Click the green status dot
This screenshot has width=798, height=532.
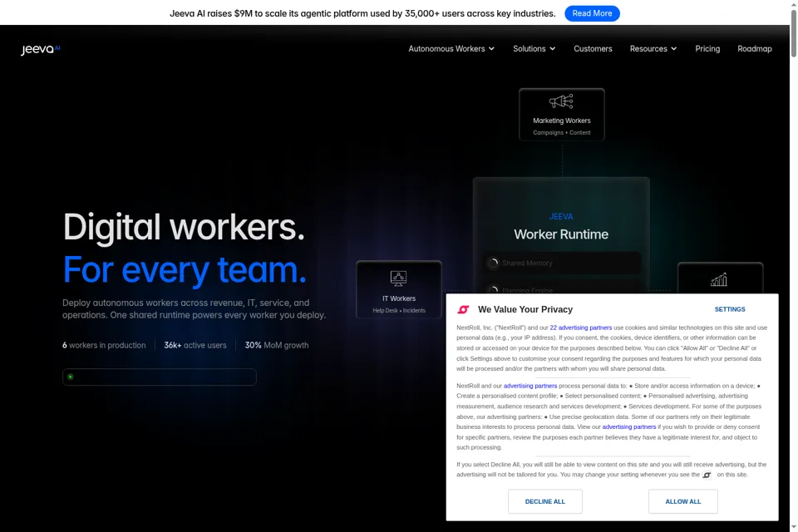pos(70,377)
